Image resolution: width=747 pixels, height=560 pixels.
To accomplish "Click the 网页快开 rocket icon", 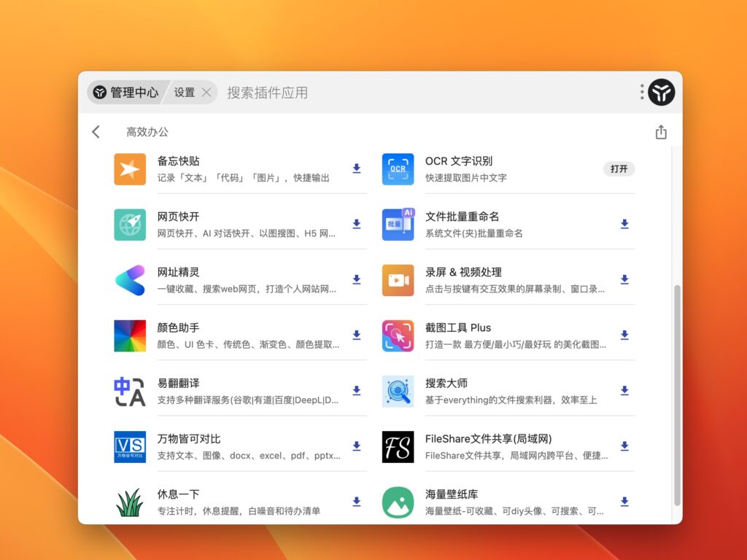I will (129, 225).
